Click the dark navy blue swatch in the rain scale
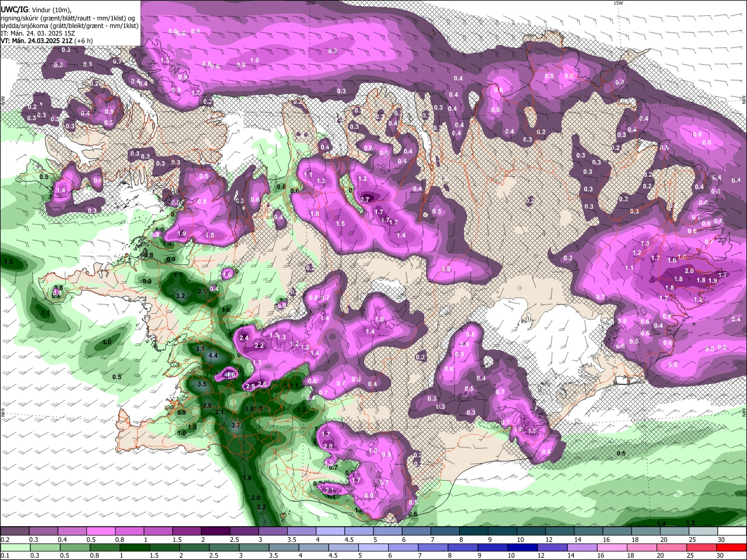747x560 pixels. pos(521,547)
